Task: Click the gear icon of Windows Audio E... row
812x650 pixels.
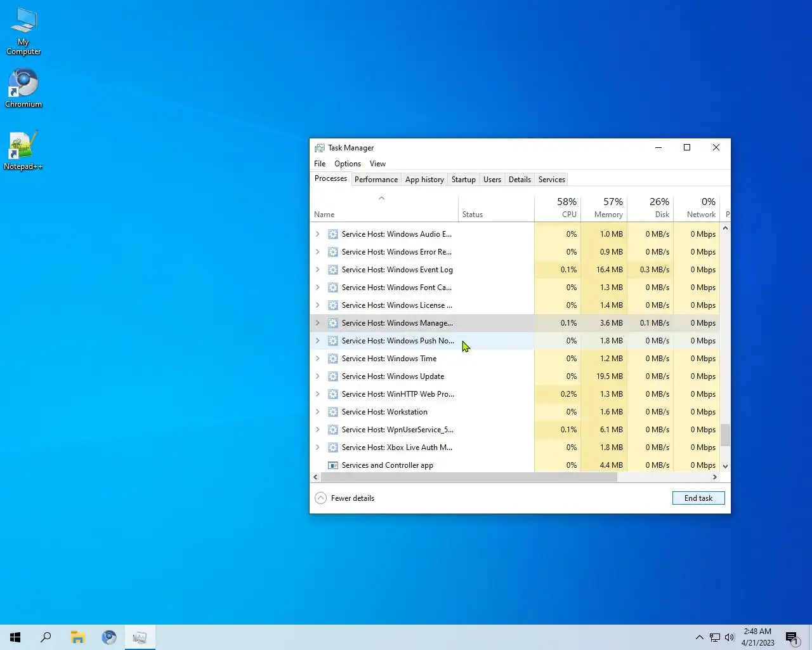Action: 332,234
